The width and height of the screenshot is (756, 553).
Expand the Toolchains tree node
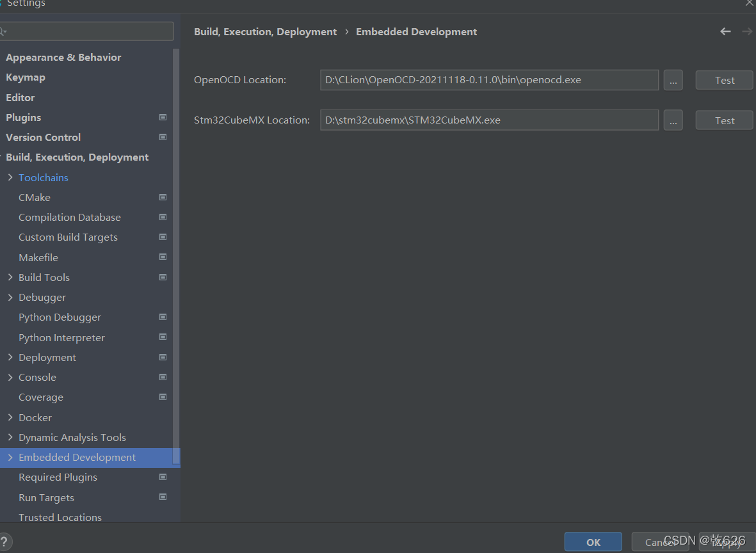coord(10,177)
